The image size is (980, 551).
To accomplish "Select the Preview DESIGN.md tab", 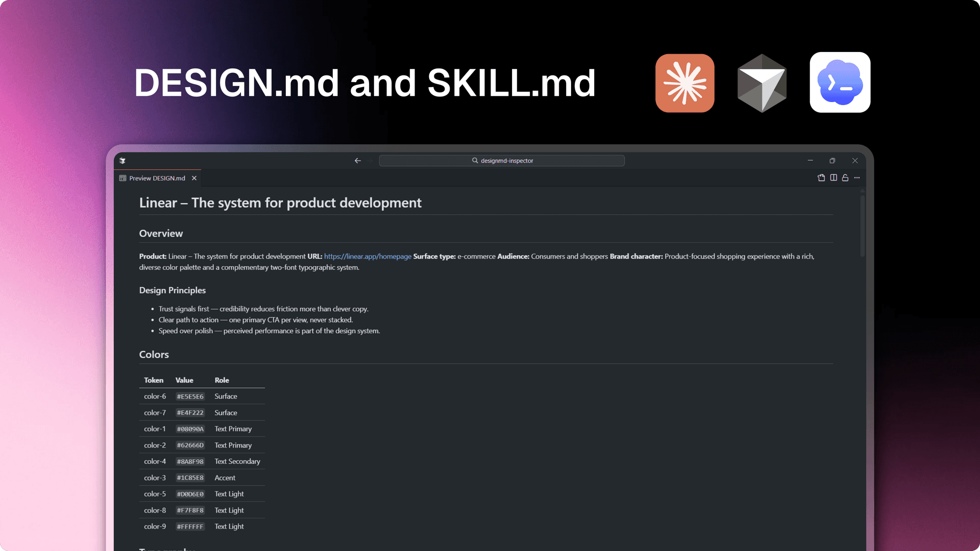I will coord(157,178).
